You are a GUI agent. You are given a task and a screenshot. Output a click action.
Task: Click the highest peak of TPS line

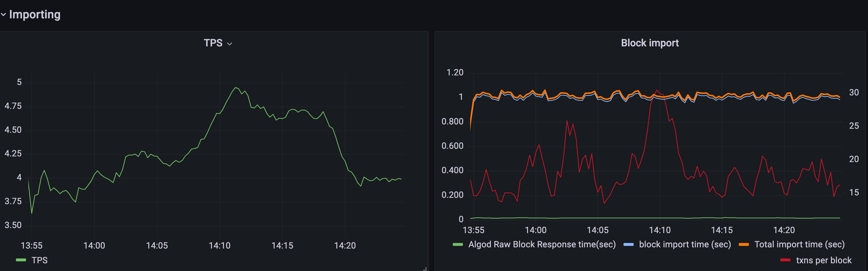[236, 88]
